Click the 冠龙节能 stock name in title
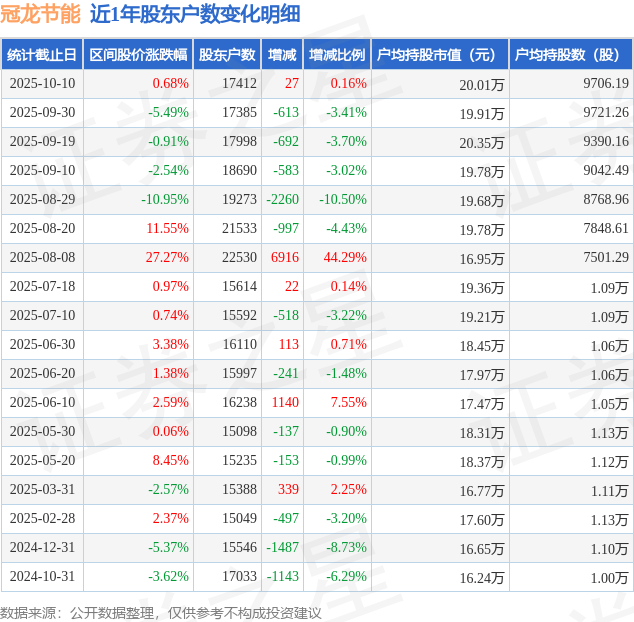Screen dimensions: 634x622 click(x=41, y=14)
